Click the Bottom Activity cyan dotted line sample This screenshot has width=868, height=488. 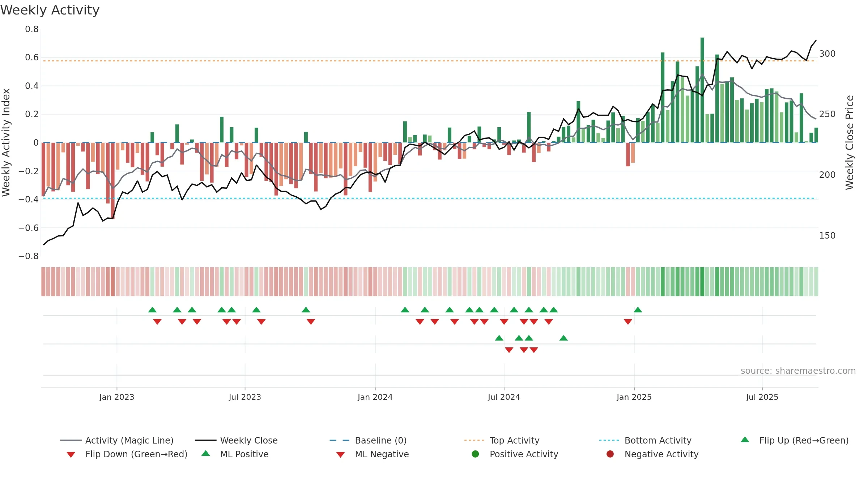609,440
